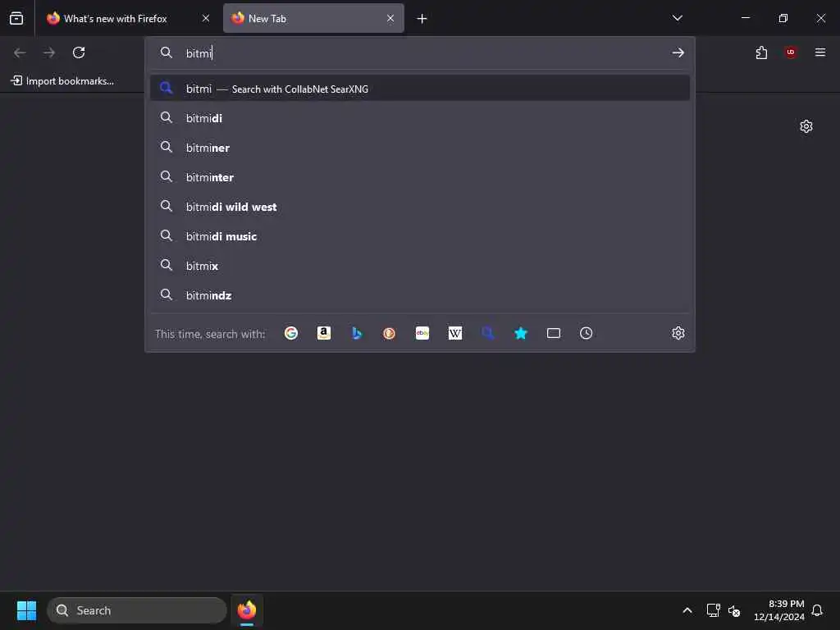Pick the 'bitmidi wild west' suggestion
Image resolution: width=840 pixels, height=630 pixels.
pyautogui.click(x=420, y=207)
